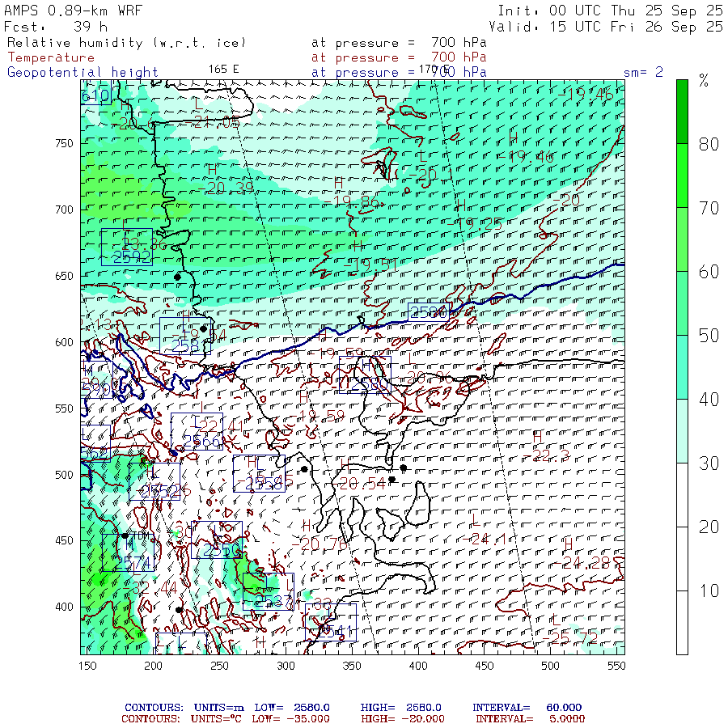This screenshot has width=728, height=728.
Task: Click the AMPS 0.89-km WRF title
Action: (x=74, y=11)
